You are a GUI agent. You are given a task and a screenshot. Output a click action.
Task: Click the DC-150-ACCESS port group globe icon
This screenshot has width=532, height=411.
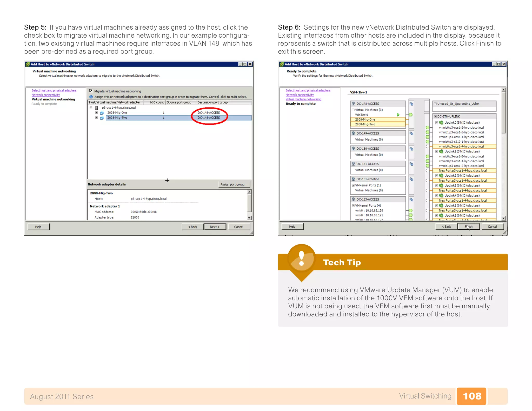coord(353,149)
